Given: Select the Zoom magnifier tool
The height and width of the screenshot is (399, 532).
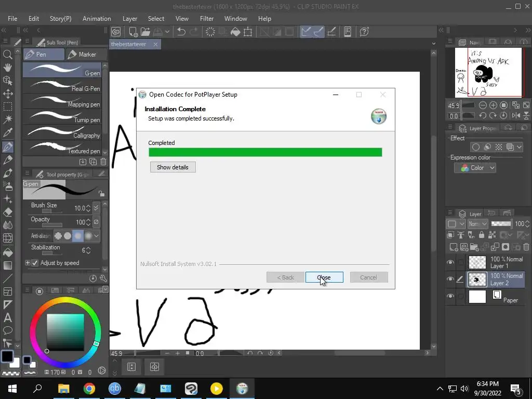Looking at the screenshot, I should 7,54.
